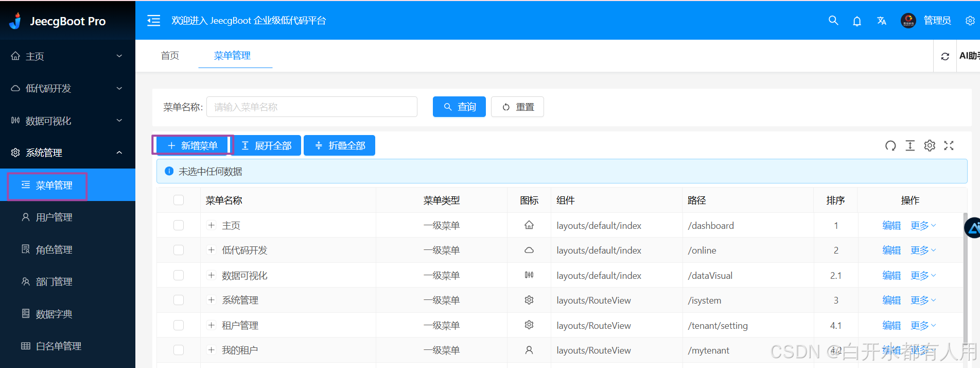Expand the 租户管理 table row
Screen dimensions: 980x368
coord(211,325)
